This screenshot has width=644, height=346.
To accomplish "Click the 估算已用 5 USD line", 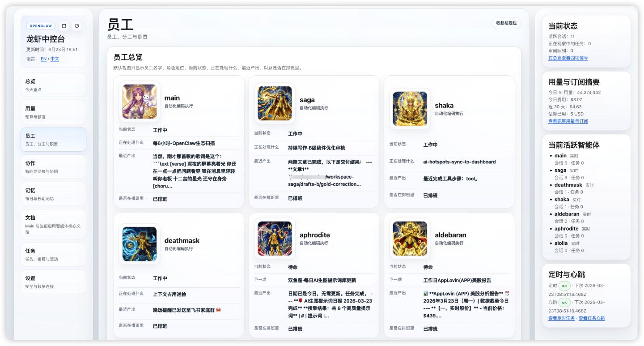I will [566, 114].
